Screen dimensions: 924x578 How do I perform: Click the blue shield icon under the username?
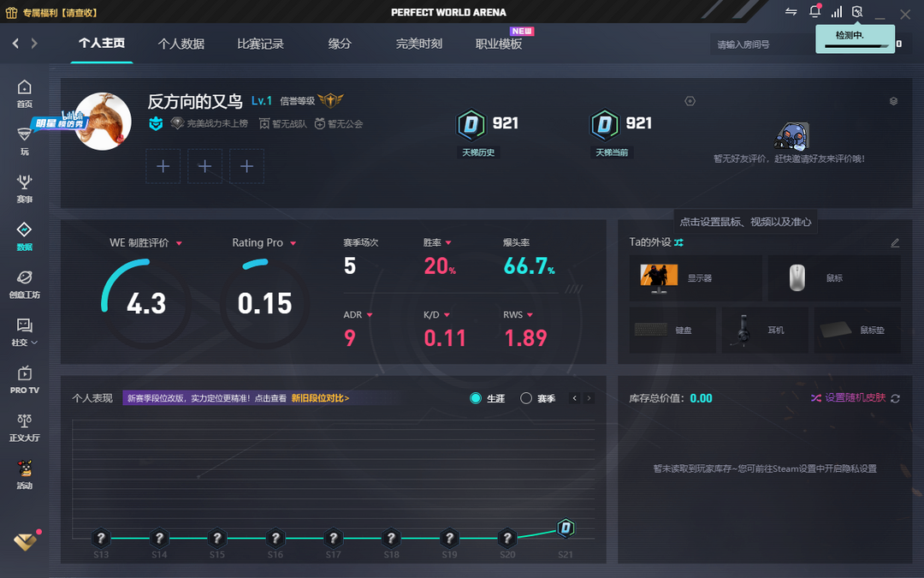pyautogui.click(x=156, y=124)
